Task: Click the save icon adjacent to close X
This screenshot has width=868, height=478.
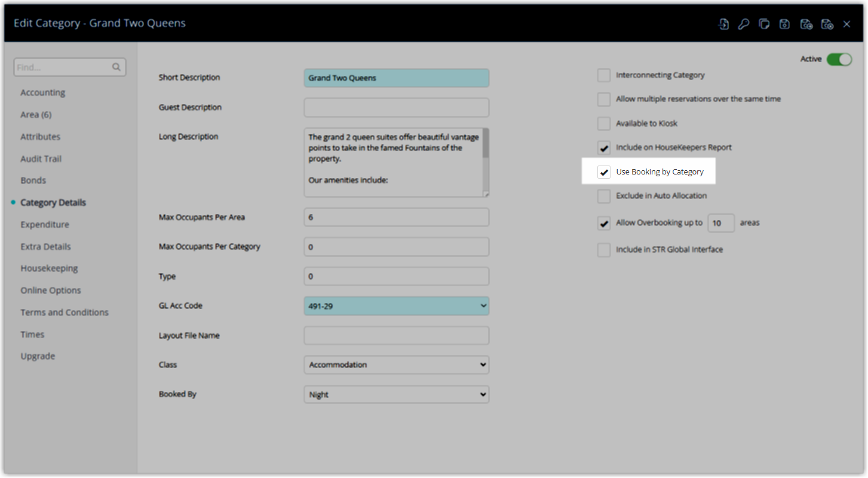Action: 827,24
